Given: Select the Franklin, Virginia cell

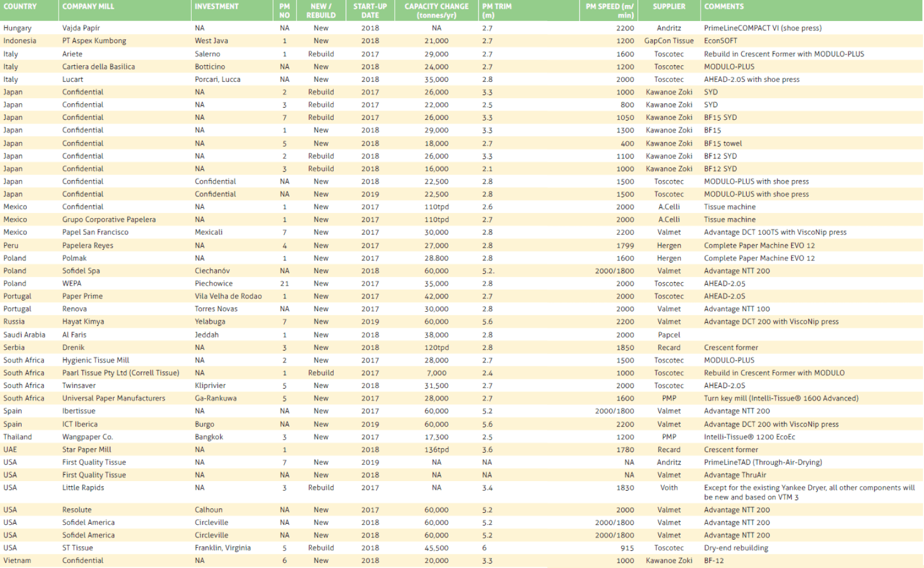Looking at the screenshot, I should (223, 548).
